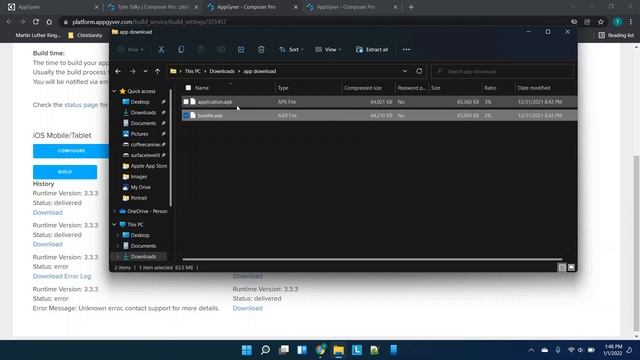Go up one folder level

click(x=158, y=71)
